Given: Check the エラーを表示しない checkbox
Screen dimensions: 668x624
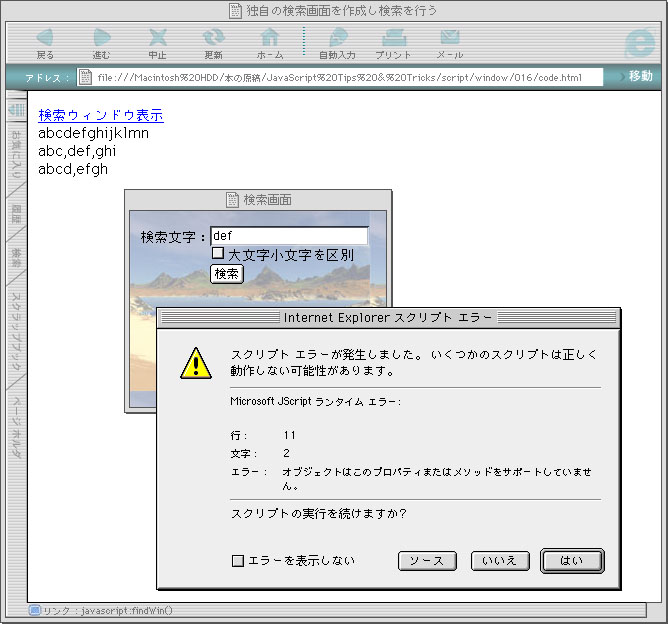Looking at the screenshot, I should [x=238, y=560].
